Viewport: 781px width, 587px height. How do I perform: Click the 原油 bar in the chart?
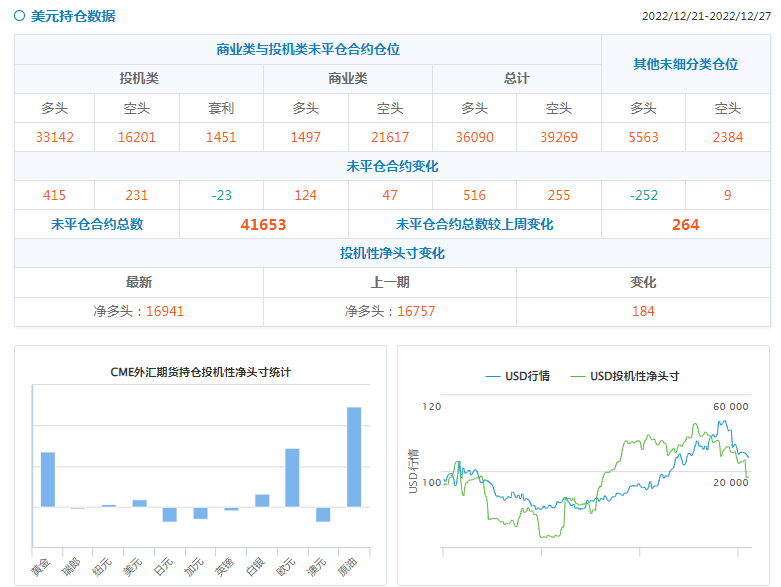point(354,457)
